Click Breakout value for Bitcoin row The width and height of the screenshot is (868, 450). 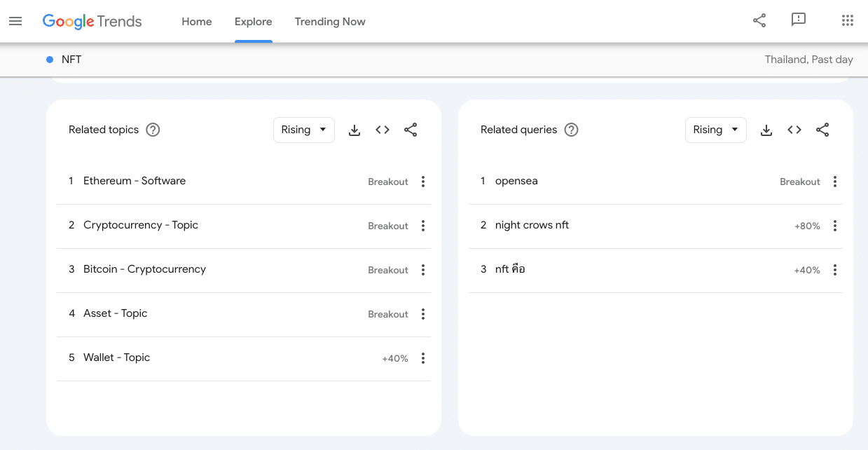388,270
